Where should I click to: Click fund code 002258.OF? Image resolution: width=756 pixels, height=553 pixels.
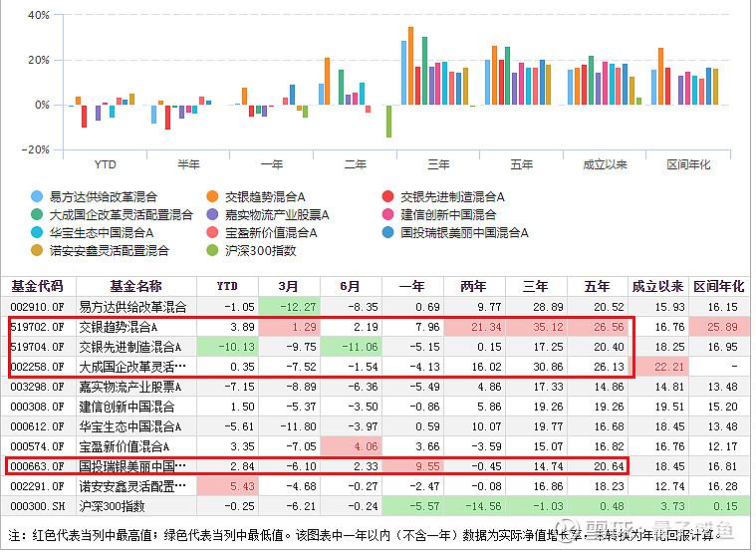click(x=38, y=367)
